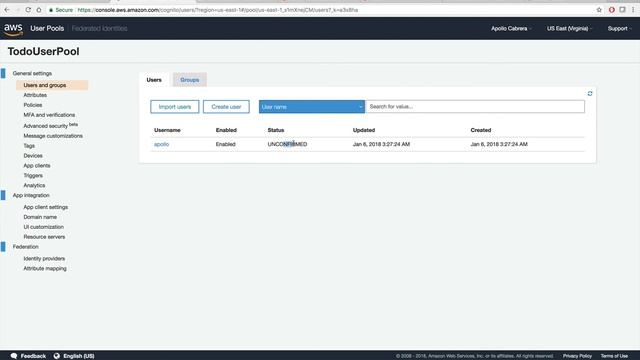Click the browser home icon

click(39, 9)
